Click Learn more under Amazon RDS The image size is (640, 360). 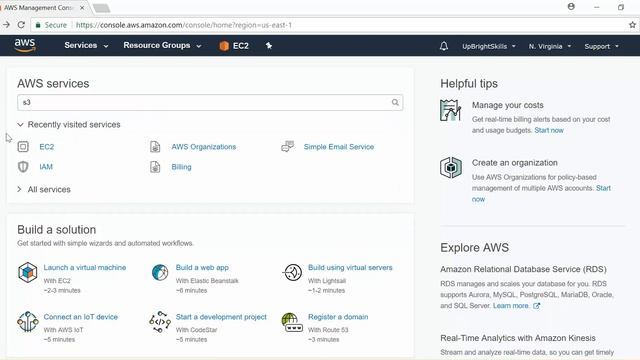click(511, 306)
